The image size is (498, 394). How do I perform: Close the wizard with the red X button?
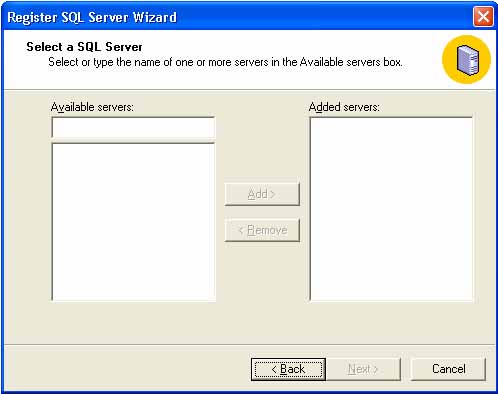(x=483, y=17)
